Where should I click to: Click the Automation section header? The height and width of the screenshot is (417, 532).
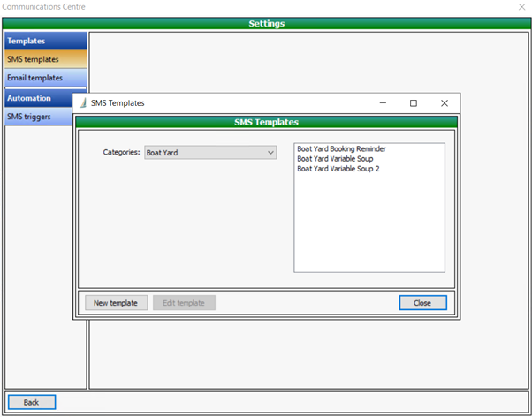(46, 98)
